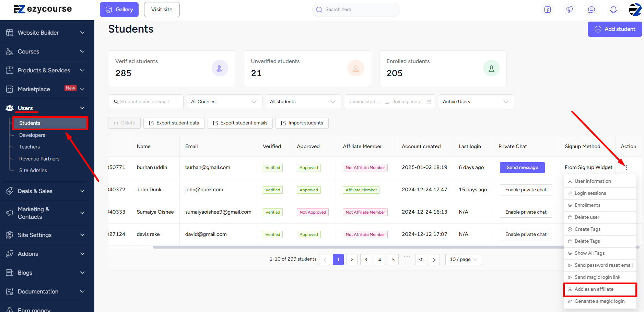This screenshot has height=312, width=644.
Task: Open the chat messages icon
Action: [592, 10]
